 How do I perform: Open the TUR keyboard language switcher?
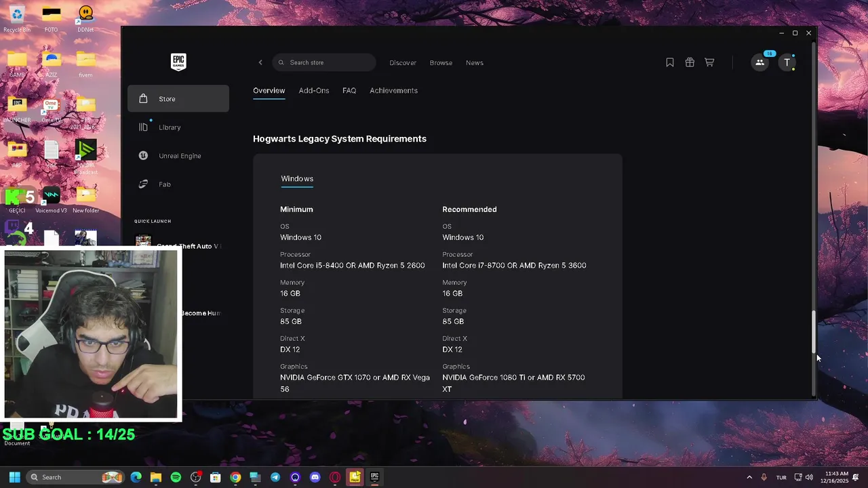pos(781,477)
